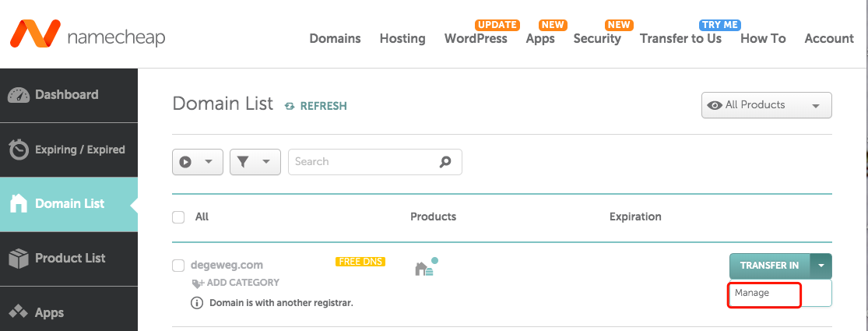Image resolution: width=868 pixels, height=331 pixels.
Task: Open the filter funnel dropdown
Action: tap(255, 162)
